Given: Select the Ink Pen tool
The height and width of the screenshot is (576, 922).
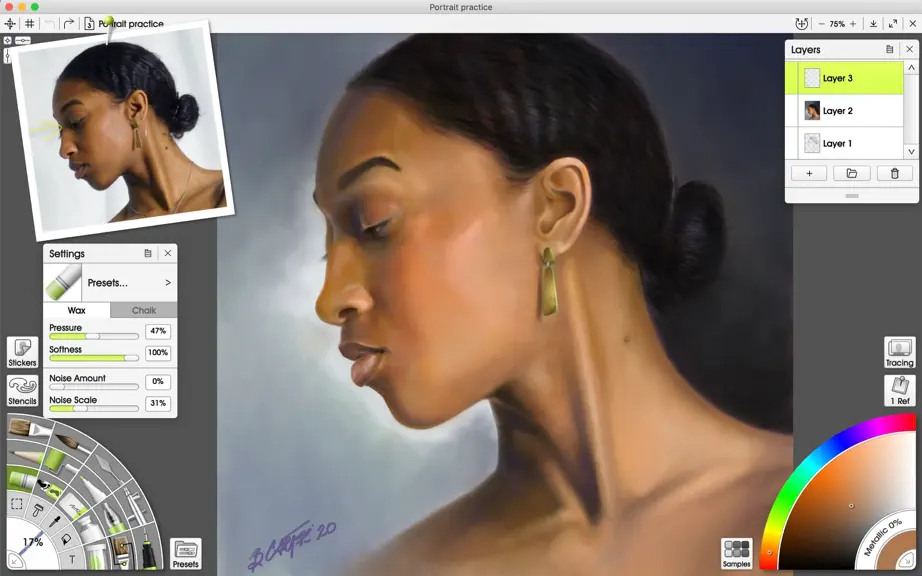Looking at the screenshot, I should [x=113, y=518].
